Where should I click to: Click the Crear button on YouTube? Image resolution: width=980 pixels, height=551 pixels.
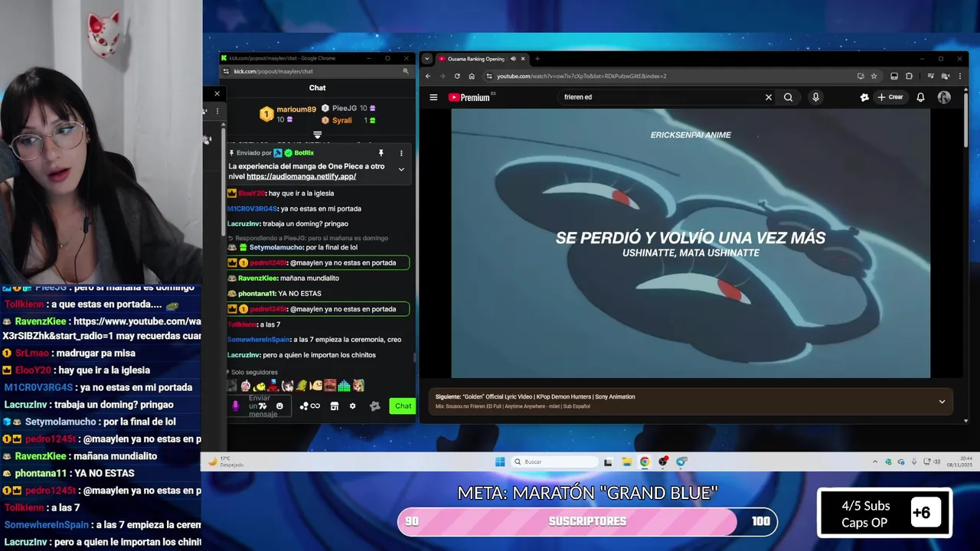point(890,97)
